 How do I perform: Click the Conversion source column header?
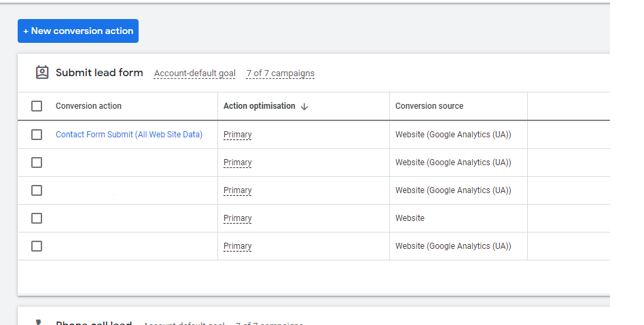[x=429, y=106]
